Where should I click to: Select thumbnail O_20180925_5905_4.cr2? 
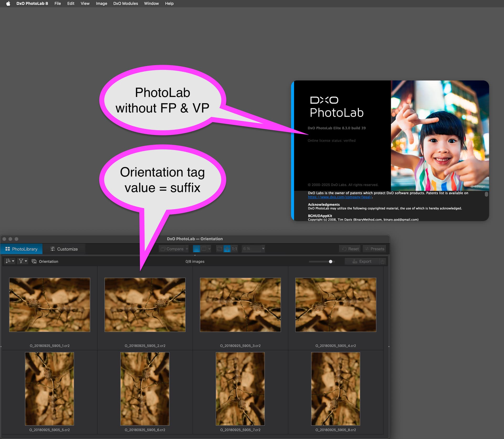[x=335, y=305]
